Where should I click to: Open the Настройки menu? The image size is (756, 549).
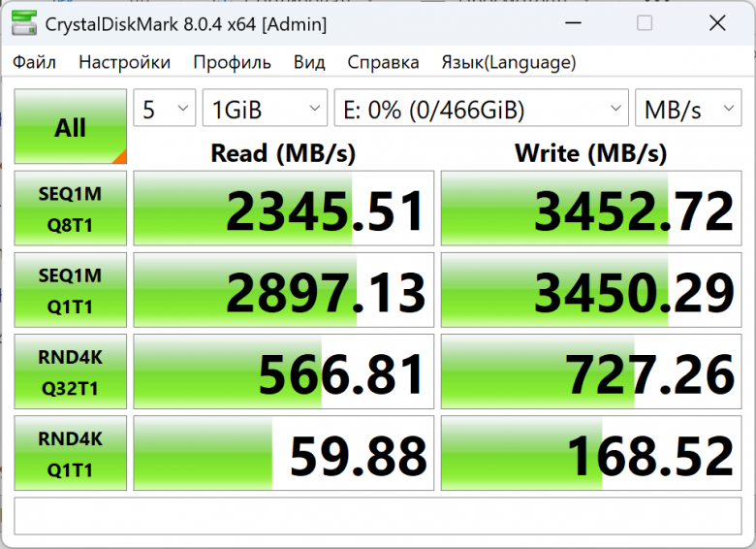click(124, 62)
